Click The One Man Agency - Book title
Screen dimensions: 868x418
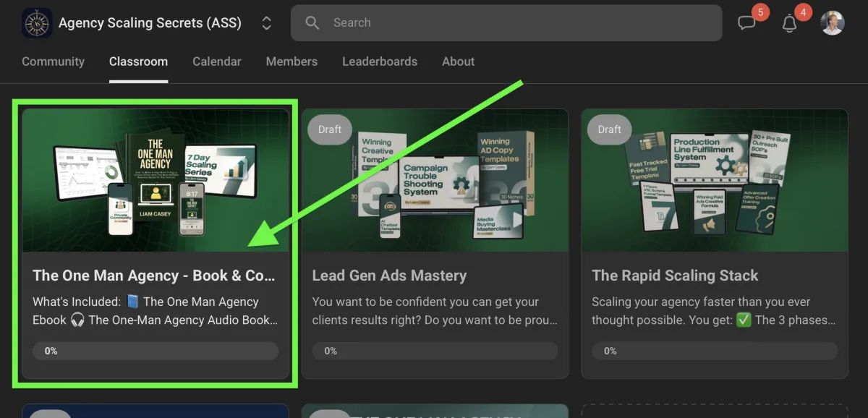pyautogui.click(x=154, y=276)
